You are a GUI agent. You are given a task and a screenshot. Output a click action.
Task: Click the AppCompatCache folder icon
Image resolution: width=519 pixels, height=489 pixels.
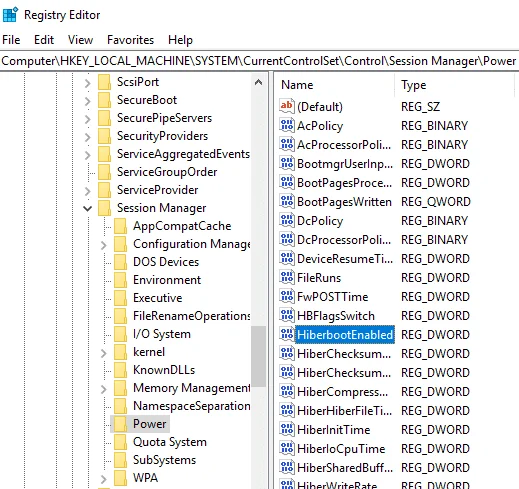click(120, 226)
